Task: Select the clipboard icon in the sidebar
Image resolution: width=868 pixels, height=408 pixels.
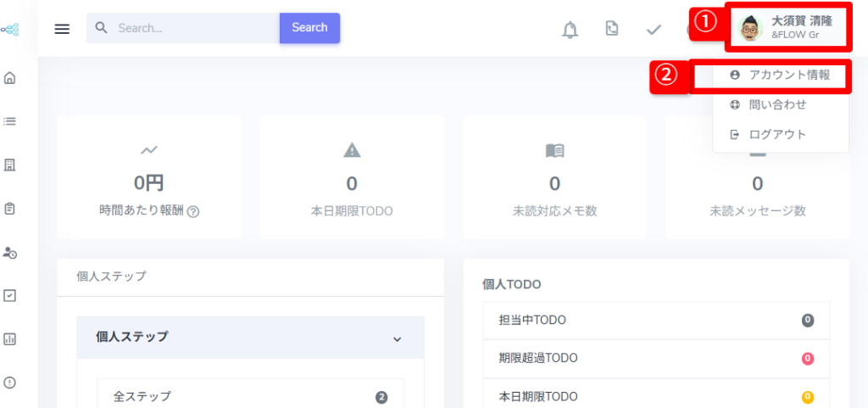Action: 10,208
